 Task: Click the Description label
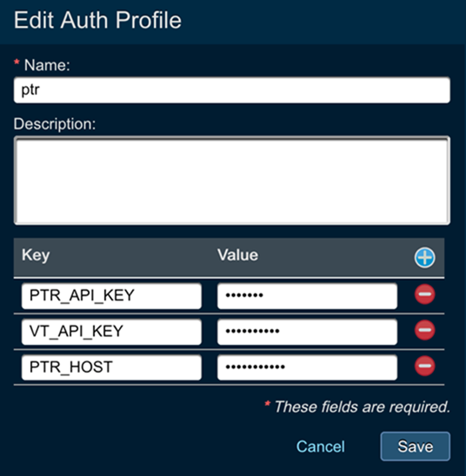(55, 124)
